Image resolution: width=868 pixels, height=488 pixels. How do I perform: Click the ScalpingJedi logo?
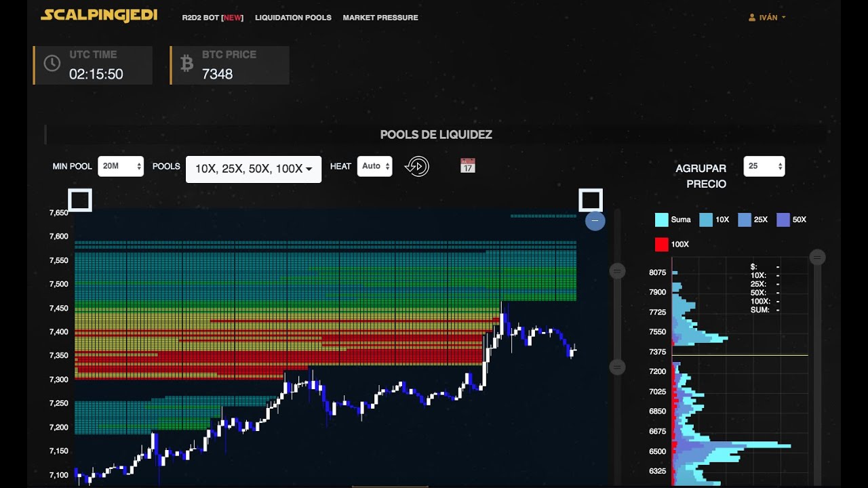[99, 16]
